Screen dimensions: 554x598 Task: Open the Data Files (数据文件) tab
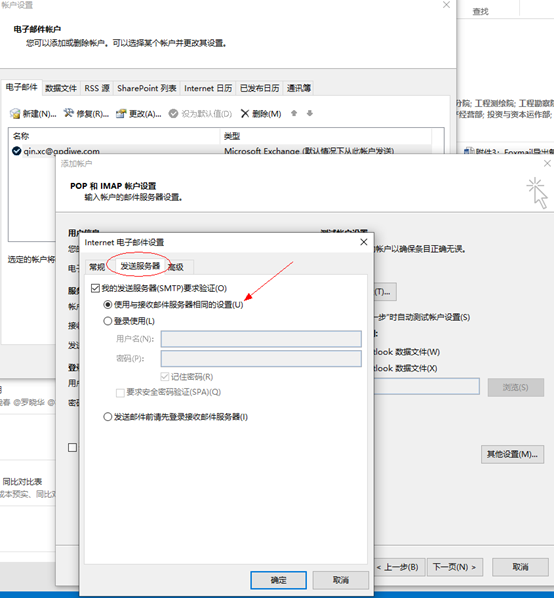61,88
